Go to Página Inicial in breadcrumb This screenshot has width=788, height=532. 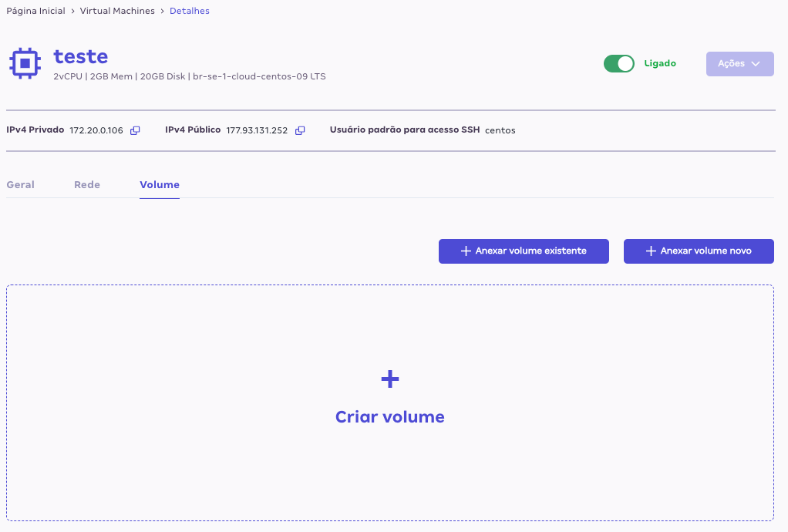[x=35, y=11]
